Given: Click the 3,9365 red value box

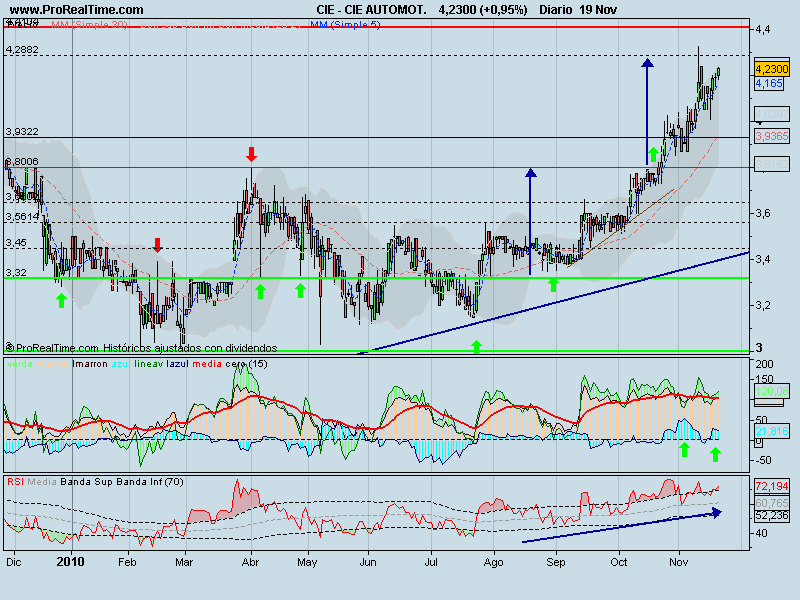Looking at the screenshot, I should coord(772,136).
